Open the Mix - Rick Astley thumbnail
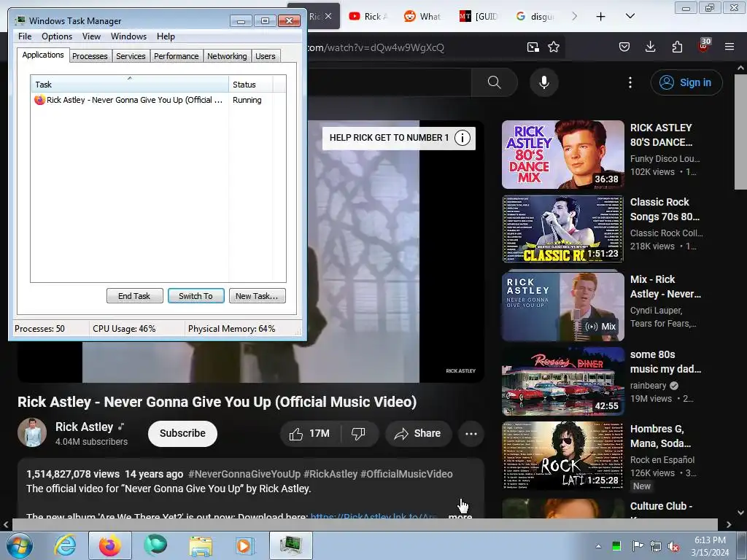747x560 pixels. coord(562,306)
